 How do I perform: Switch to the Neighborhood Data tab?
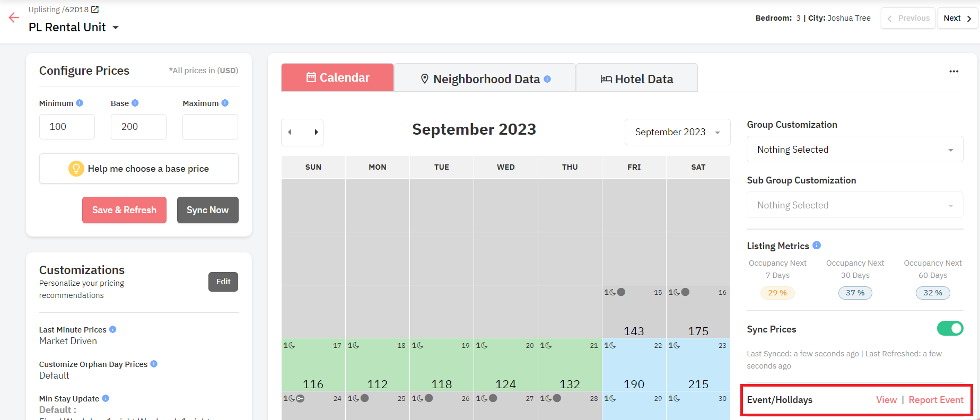pyautogui.click(x=485, y=78)
